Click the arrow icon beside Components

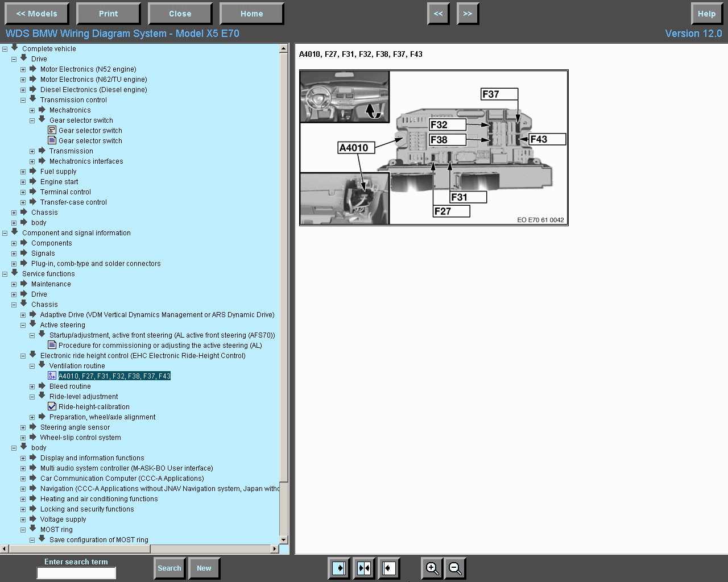(24, 243)
